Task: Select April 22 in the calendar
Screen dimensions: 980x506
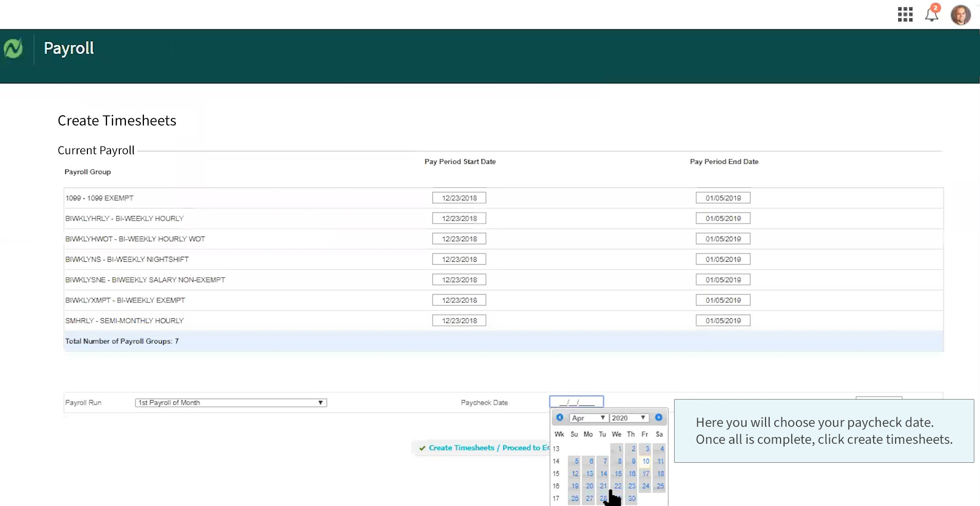Action: [x=618, y=486]
